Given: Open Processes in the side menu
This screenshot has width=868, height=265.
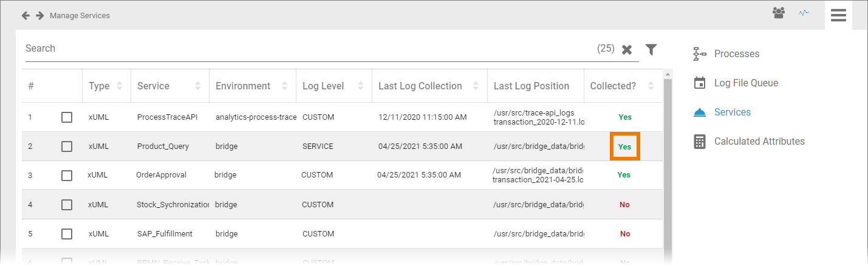Looking at the screenshot, I should point(736,54).
